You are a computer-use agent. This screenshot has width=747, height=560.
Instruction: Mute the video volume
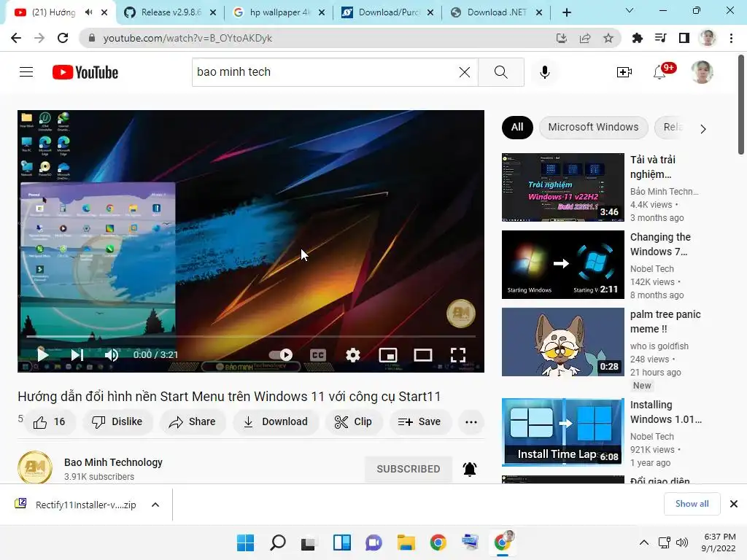pos(112,355)
